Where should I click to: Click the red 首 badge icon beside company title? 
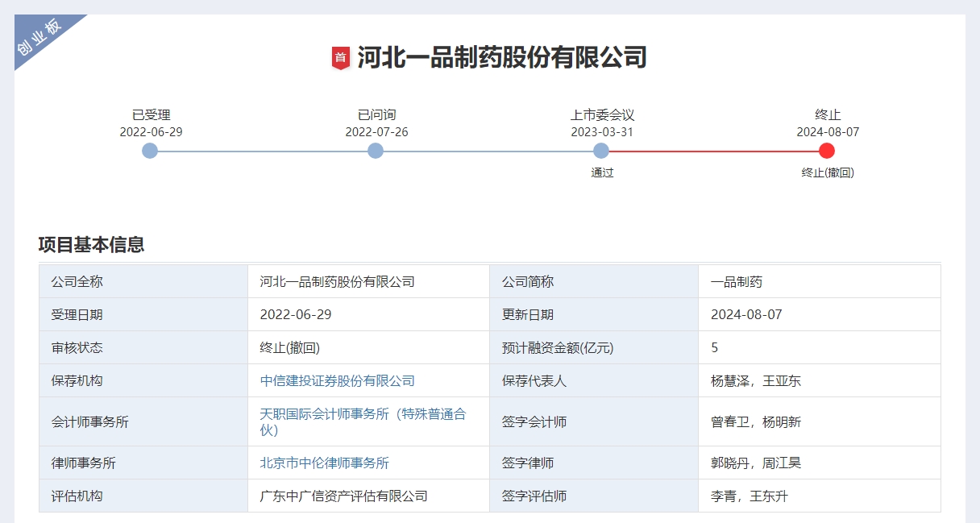click(x=341, y=58)
